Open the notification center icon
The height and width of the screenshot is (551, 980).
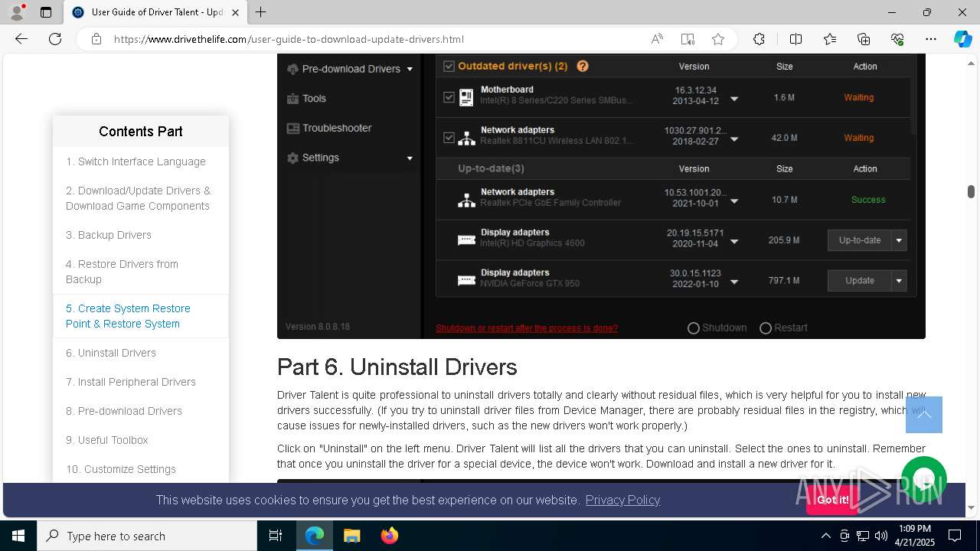955,536
